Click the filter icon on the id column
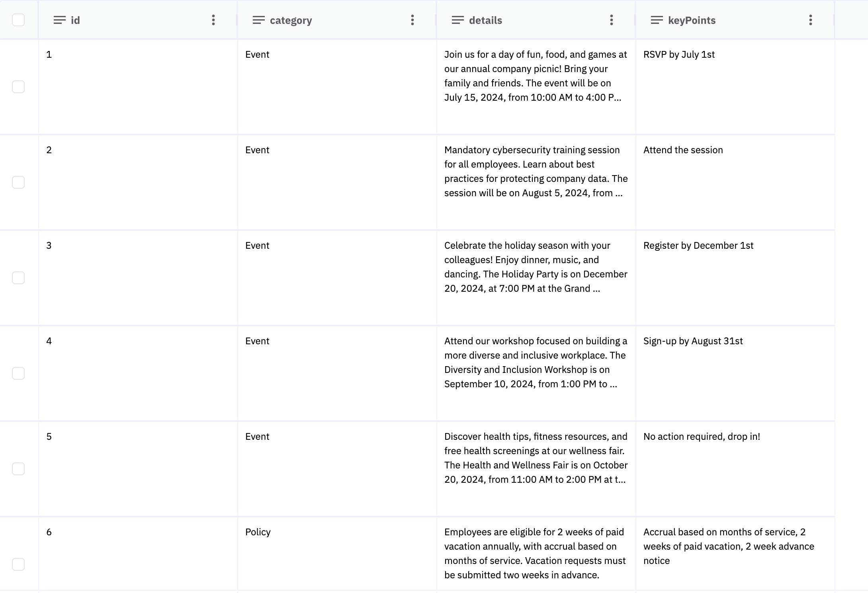 (x=60, y=20)
